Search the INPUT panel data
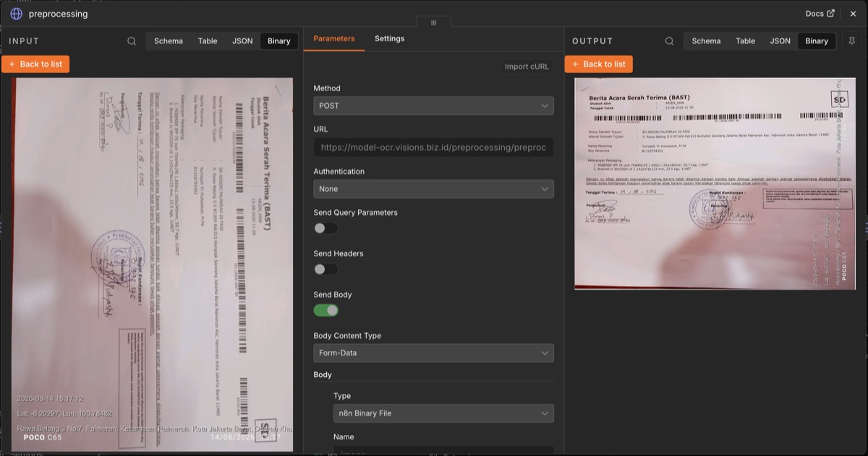Screen dimensions: 868x456 [x=132, y=41]
